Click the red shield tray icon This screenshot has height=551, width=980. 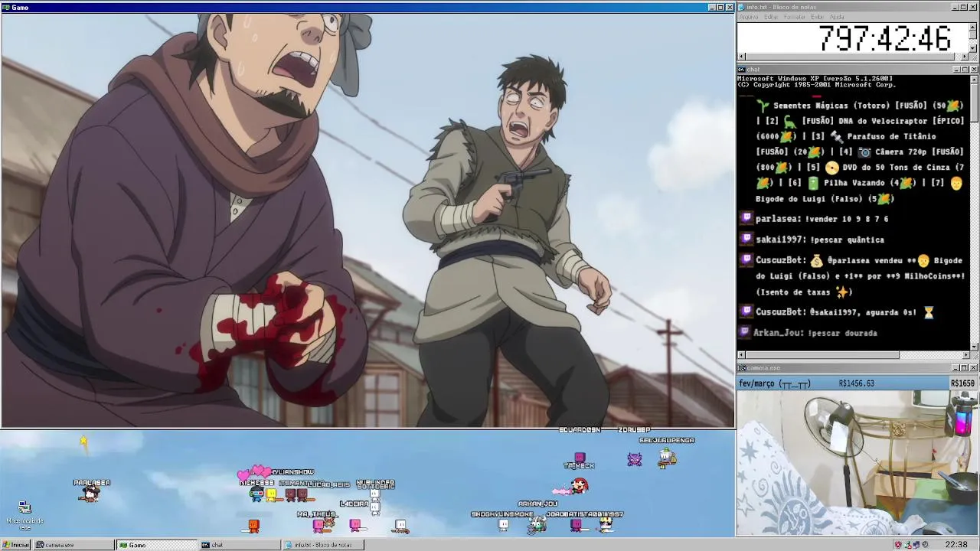click(898, 545)
